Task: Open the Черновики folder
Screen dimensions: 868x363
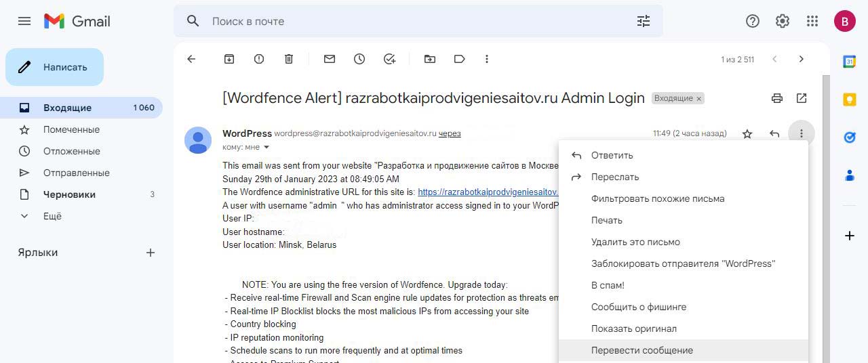Action: click(69, 194)
